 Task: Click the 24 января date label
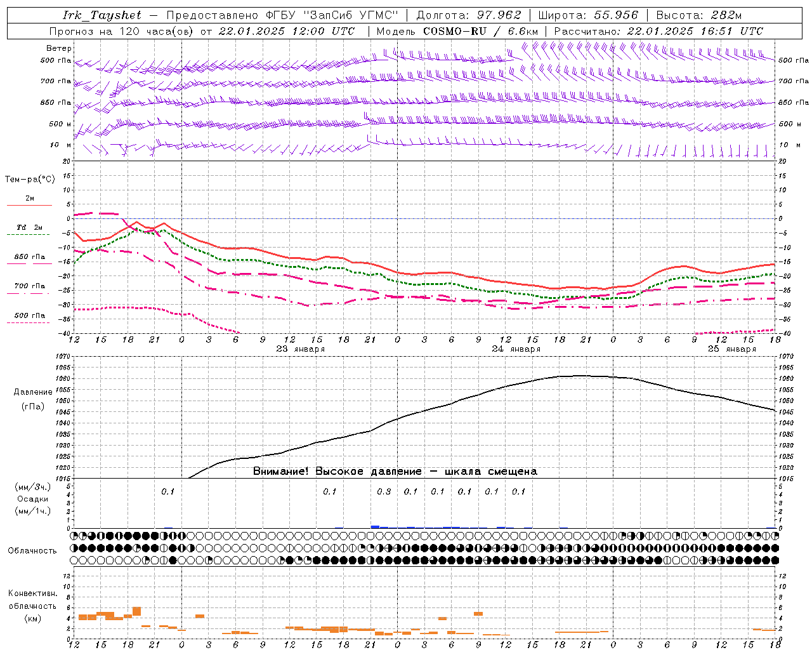pos(516,349)
